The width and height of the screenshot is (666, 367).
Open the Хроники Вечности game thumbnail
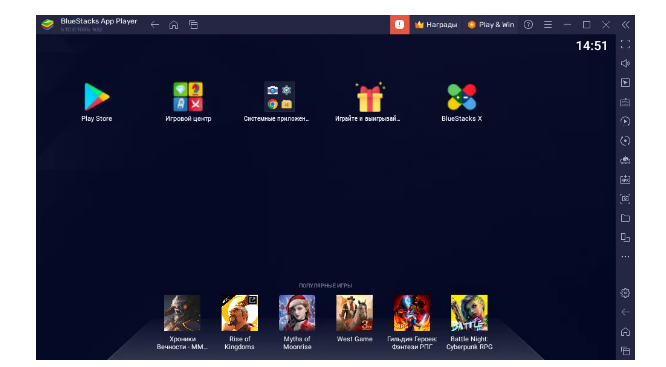pos(182,313)
